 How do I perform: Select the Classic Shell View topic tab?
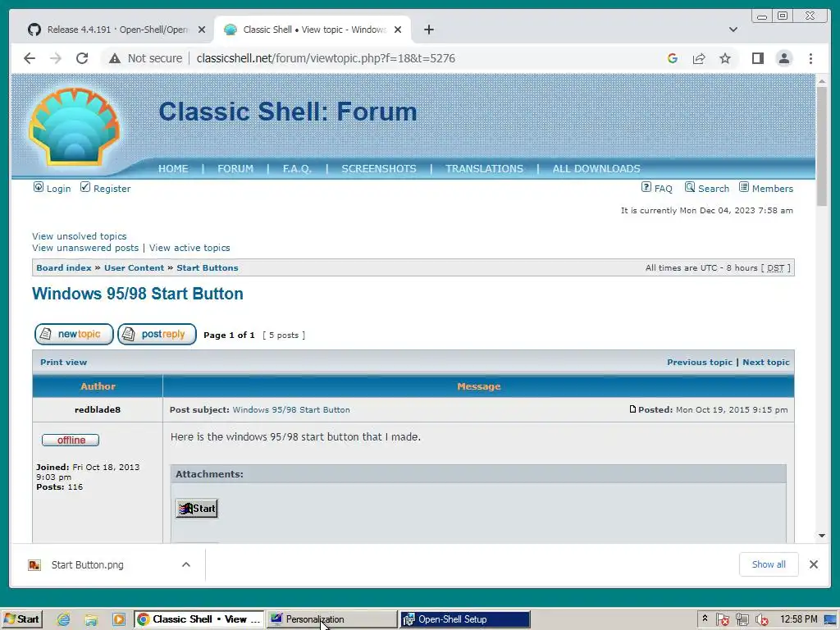pos(312,30)
